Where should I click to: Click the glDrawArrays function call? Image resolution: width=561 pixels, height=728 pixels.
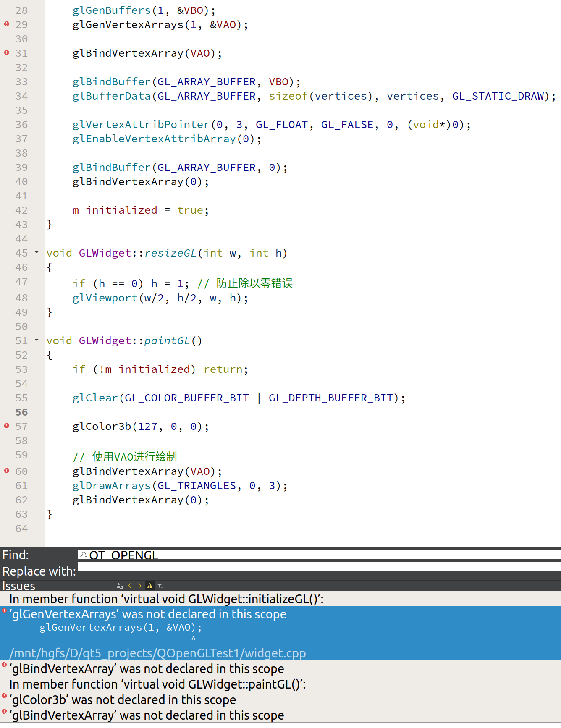coord(112,486)
